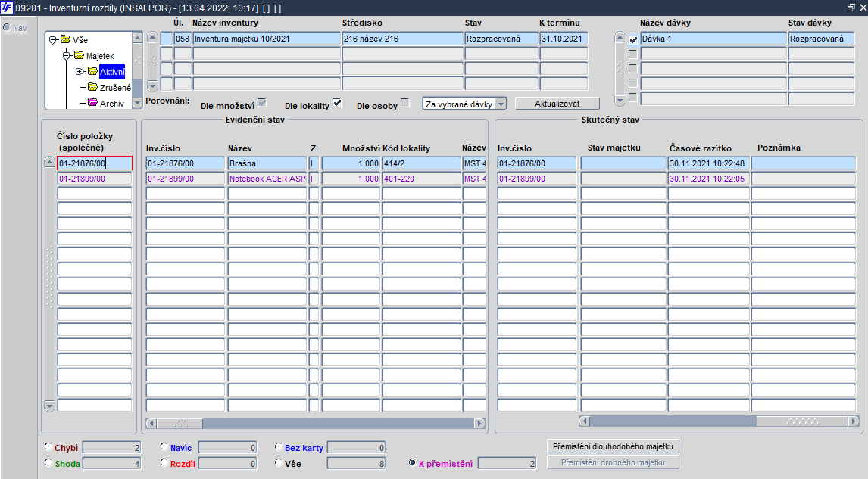
Task: Toggle the Dle množství checkbox
Action: coord(262,102)
